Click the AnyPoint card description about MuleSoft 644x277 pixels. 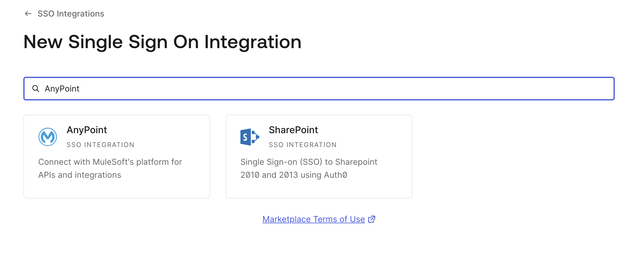[x=110, y=168]
